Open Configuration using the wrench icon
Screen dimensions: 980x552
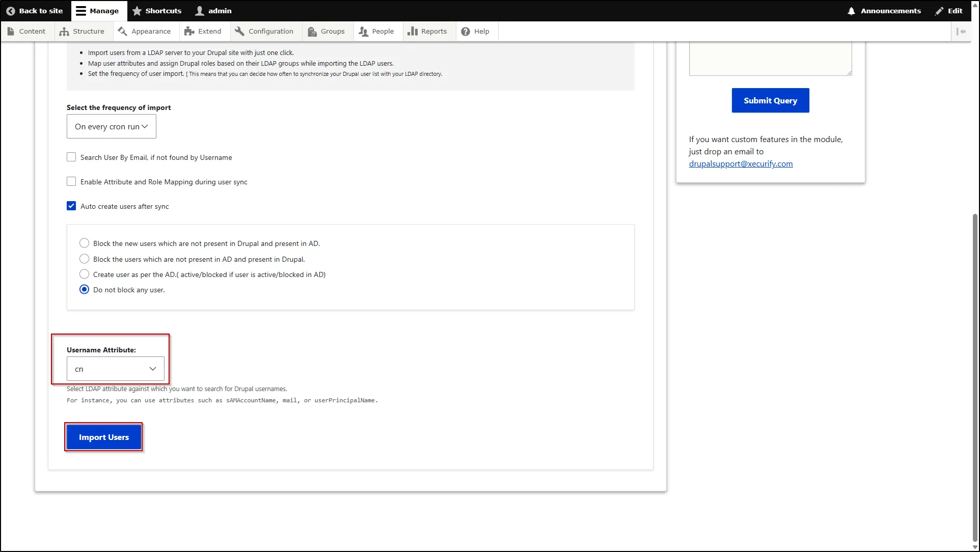pos(239,31)
